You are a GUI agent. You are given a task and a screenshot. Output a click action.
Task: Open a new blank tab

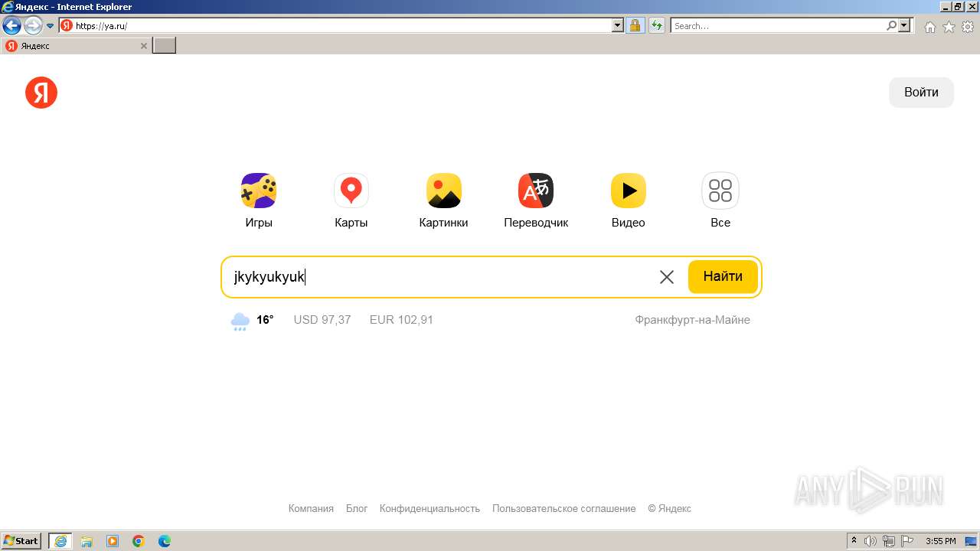click(x=165, y=46)
